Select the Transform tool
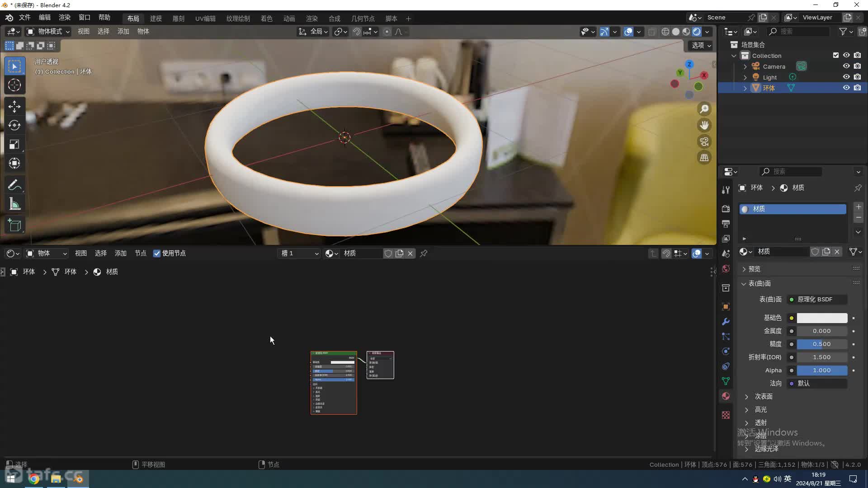This screenshot has width=868, height=488. point(14,163)
